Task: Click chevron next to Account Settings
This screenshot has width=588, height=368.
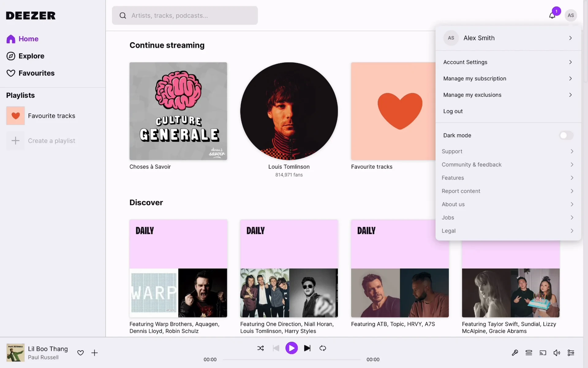Action: pos(571,62)
